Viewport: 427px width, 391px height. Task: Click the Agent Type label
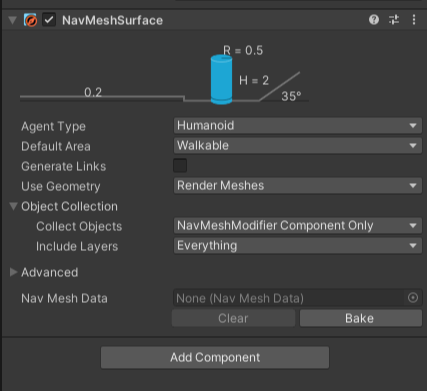pyautogui.click(x=53, y=126)
